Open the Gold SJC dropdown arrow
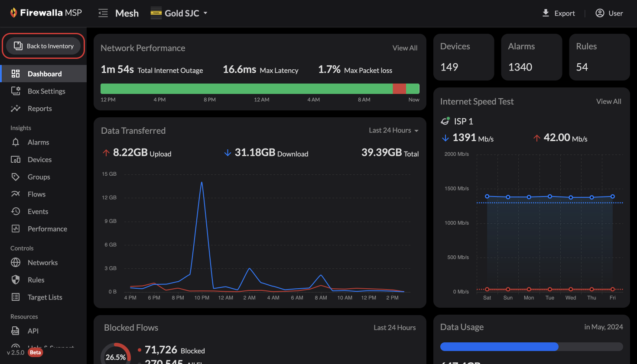This screenshot has height=364, width=637. click(205, 13)
